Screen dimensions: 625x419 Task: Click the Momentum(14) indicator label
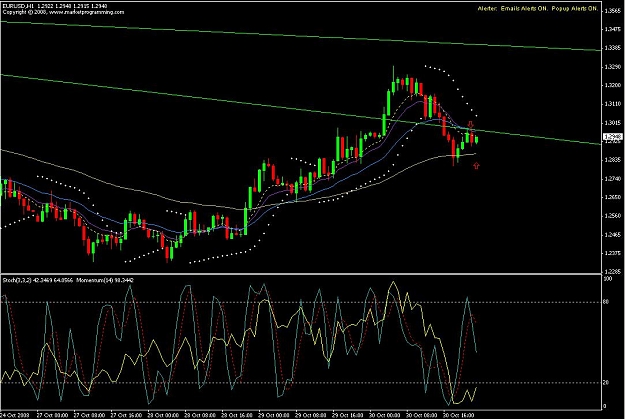[x=105, y=280]
